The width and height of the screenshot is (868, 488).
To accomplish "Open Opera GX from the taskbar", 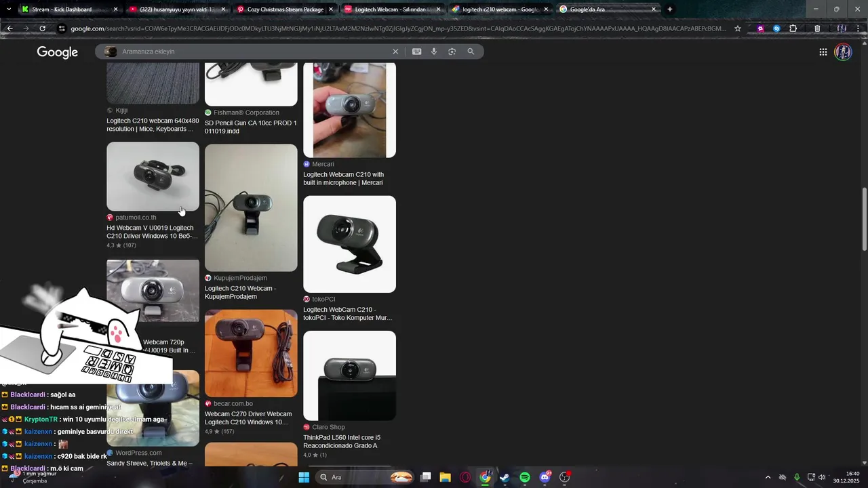I will coord(465,477).
